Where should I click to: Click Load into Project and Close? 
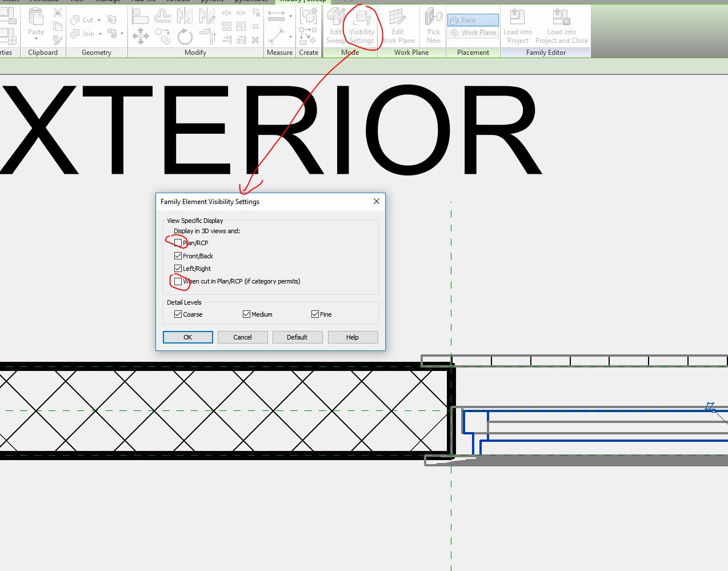pyautogui.click(x=561, y=26)
